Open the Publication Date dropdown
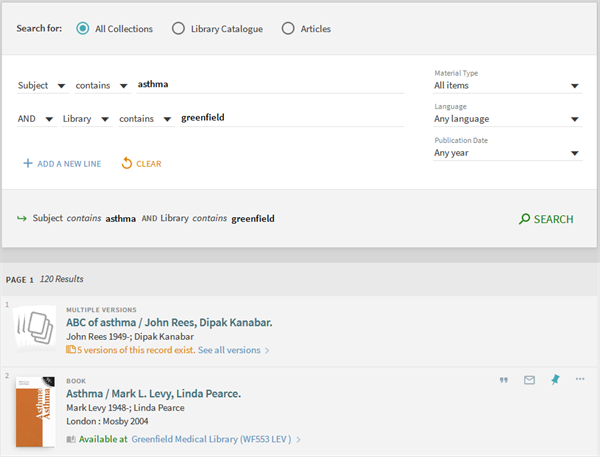This screenshot has width=600, height=457. click(506, 153)
